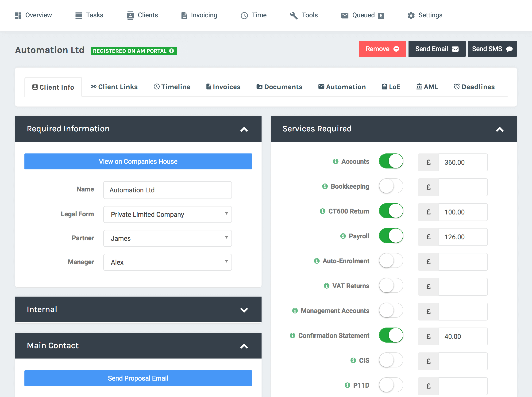532x397 pixels.
Task: Click Remove client button
Action: [x=381, y=49]
